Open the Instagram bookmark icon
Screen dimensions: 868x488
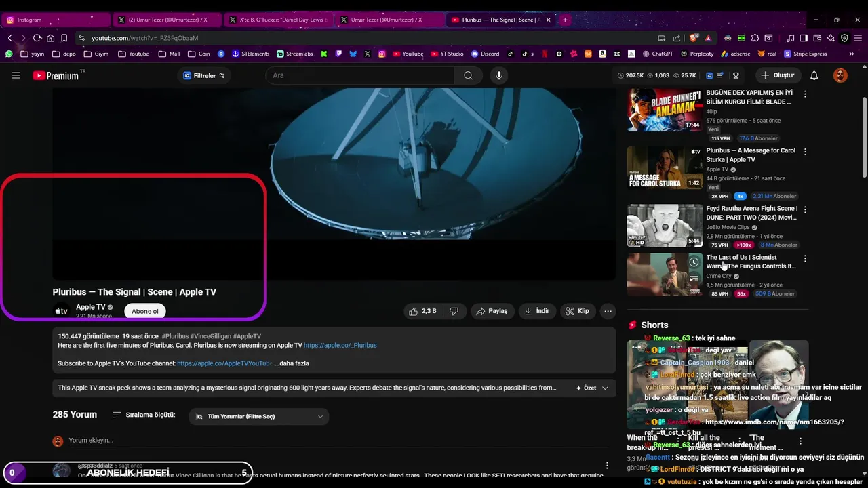point(382,54)
